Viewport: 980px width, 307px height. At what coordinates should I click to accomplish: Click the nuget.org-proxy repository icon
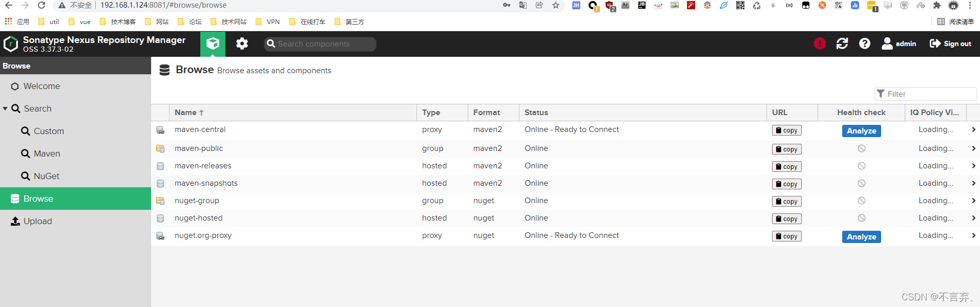point(160,236)
